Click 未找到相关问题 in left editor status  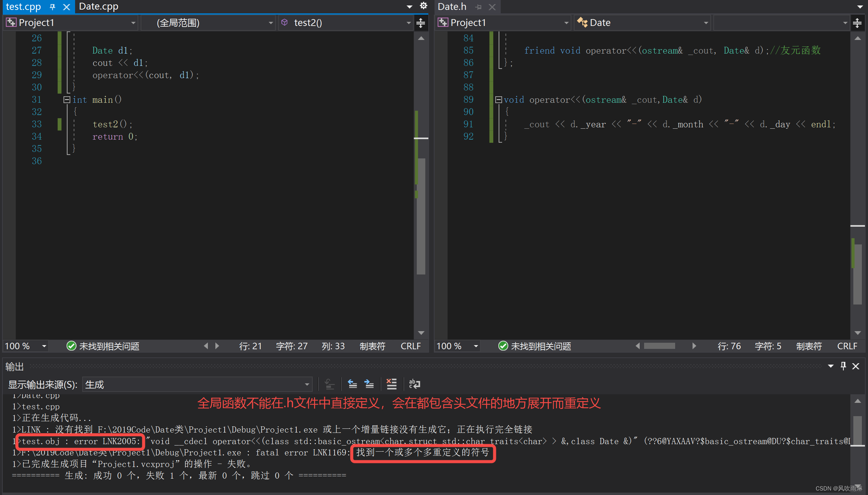[109, 346]
